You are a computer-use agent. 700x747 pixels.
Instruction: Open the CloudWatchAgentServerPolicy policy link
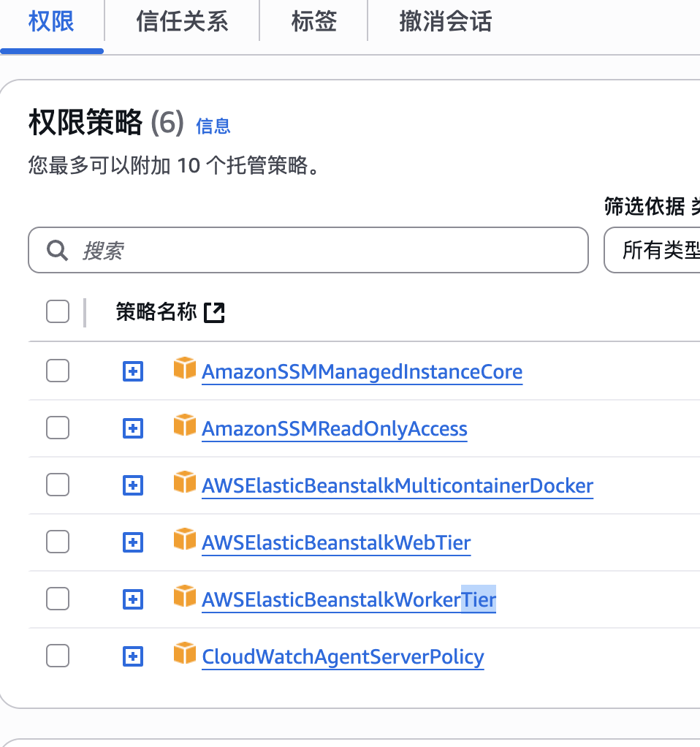[x=343, y=657]
